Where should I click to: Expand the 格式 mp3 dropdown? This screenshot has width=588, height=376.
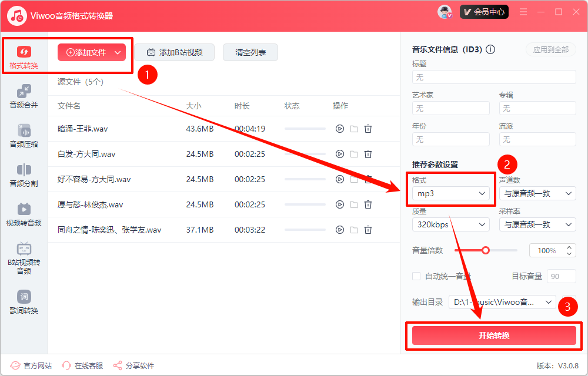click(452, 193)
